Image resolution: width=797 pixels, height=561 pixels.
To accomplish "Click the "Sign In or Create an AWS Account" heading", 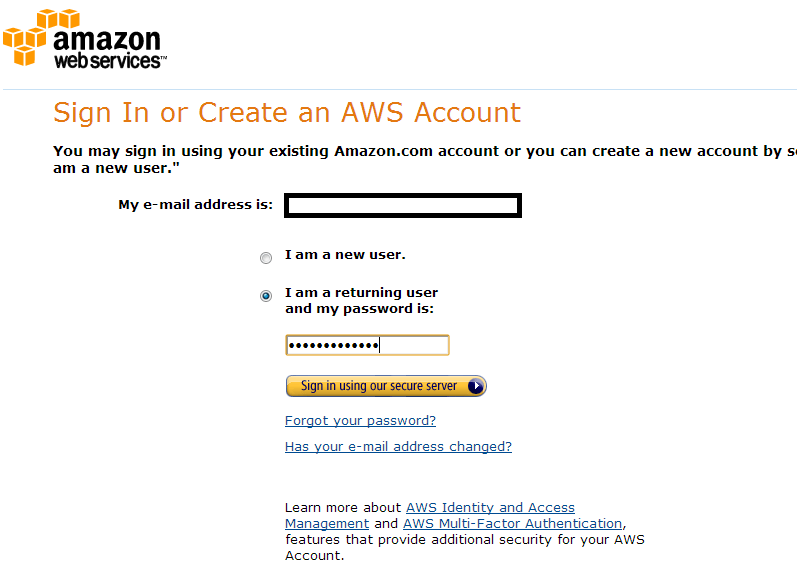I will (x=287, y=112).
